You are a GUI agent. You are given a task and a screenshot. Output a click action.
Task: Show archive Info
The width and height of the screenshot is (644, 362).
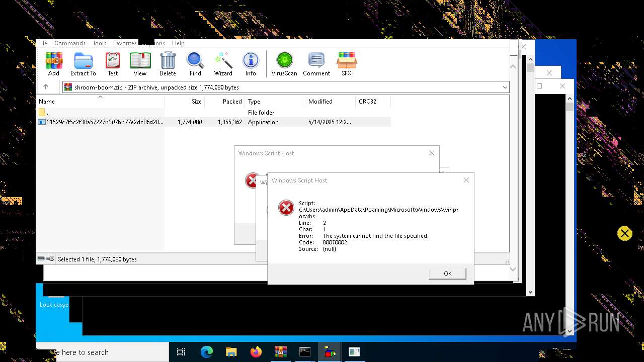pyautogui.click(x=251, y=64)
